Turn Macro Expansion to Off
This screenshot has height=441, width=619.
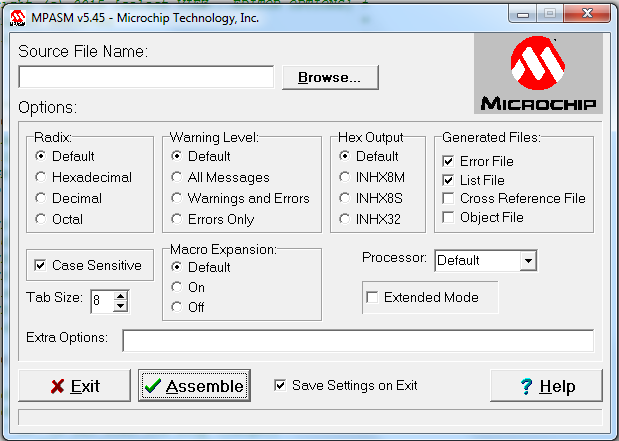point(177,307)
